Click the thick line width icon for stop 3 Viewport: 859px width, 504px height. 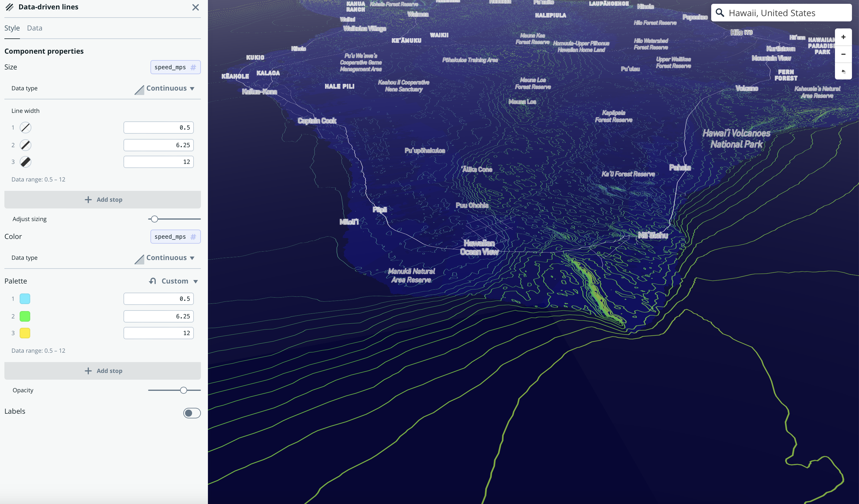[26, 162]
